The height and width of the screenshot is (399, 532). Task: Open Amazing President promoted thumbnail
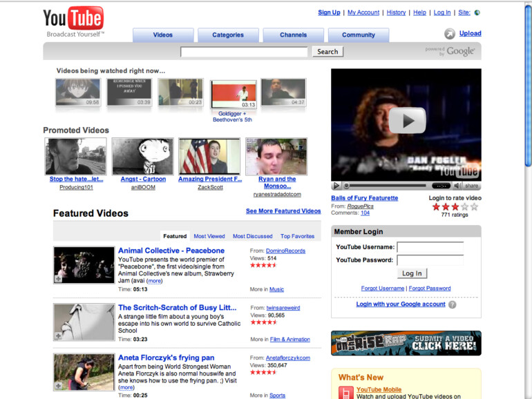[209, 156]
